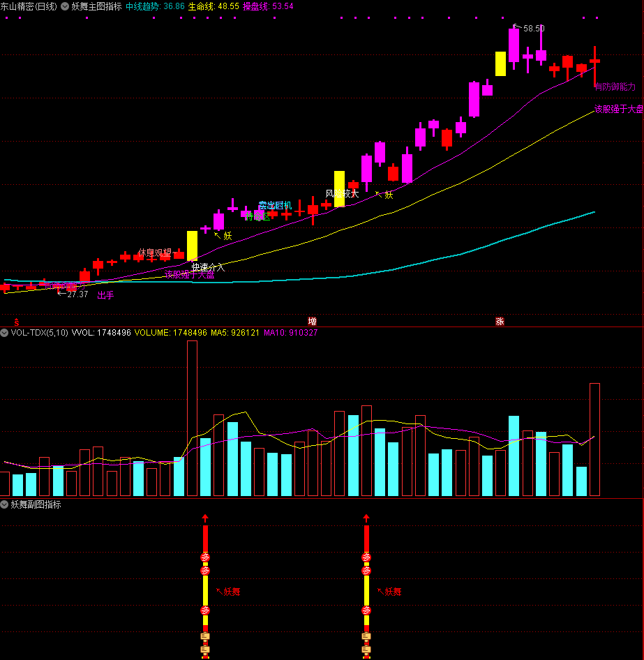The image size is (644, 660).
Task: Open the 妖舞副图指标 sub-indicator dropdown arrow
Action: click(x=5, y=504)
